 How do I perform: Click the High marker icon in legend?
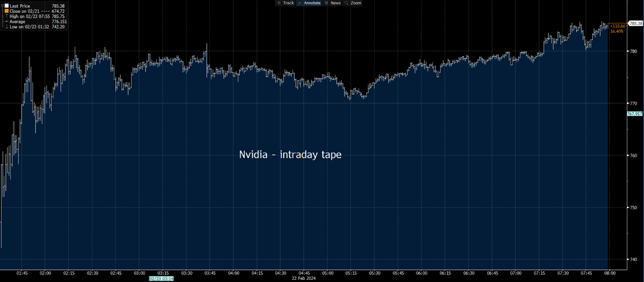7,17
